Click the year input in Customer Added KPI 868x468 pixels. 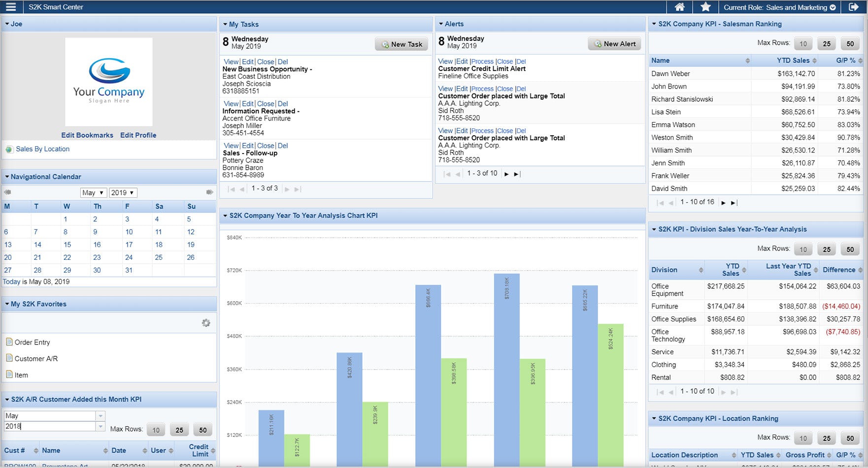[49, 426]
